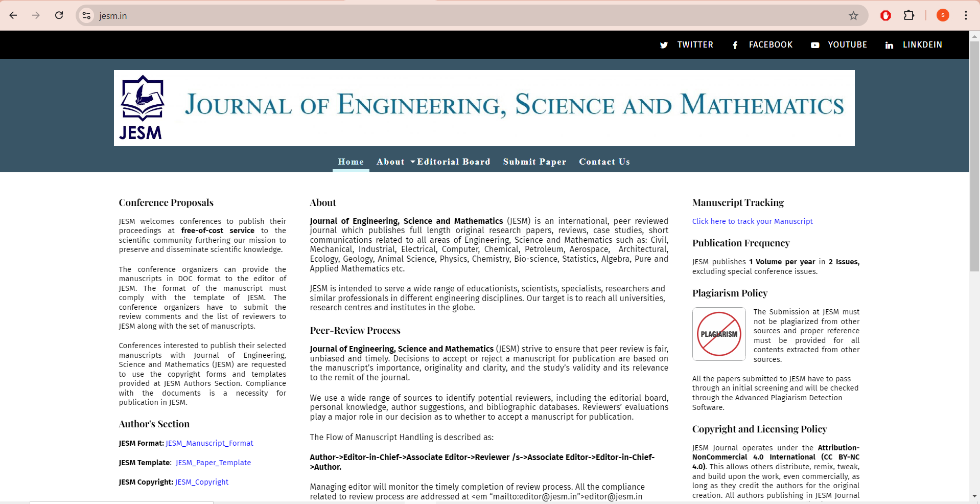Screen dimensions: 980x504
Task: Click the Plagiarism Policy heading
Action: point(730,293)
